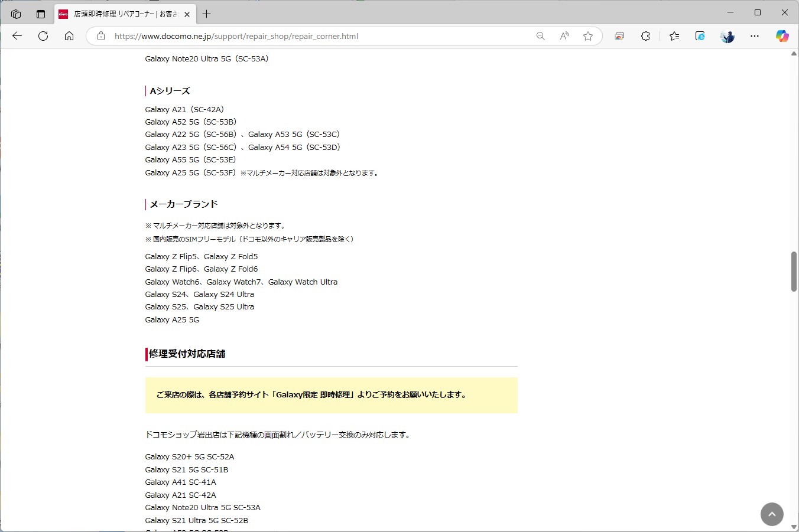Viewport: 799px width, 532px height.
Task: Refresh the current page
Action: pyautogui.click(x=43, y=36)
